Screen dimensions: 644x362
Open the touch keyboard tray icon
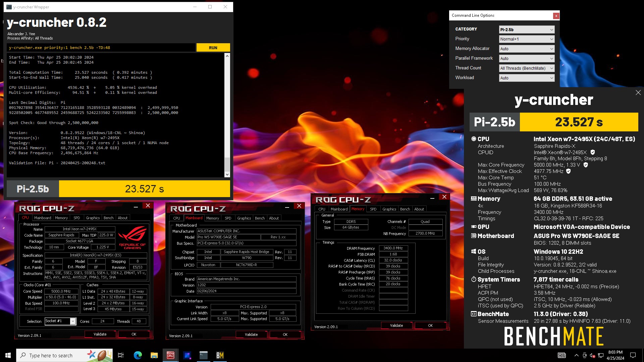(562, 355)
